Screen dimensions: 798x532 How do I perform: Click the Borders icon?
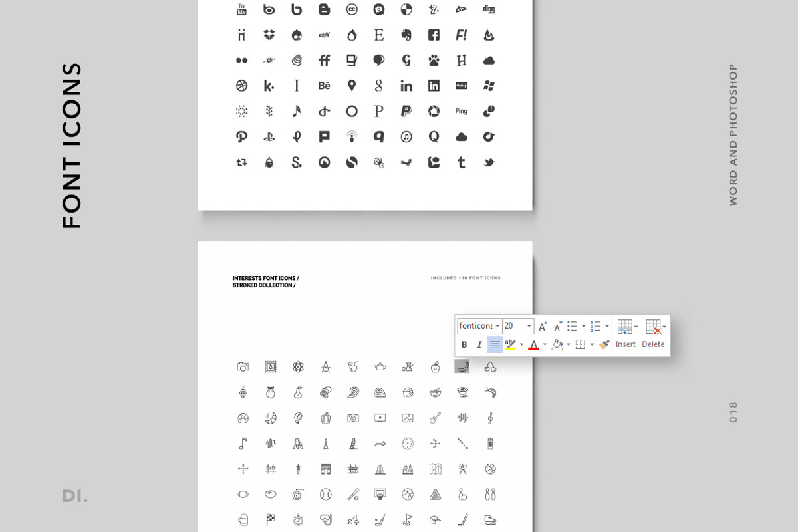[581, 344]
